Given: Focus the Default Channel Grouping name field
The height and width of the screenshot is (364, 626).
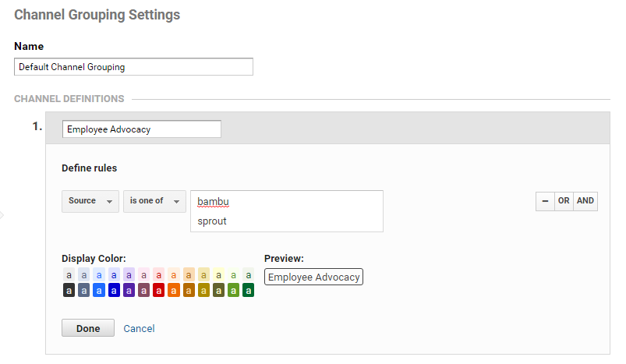Looking at the screenshot, I should 133,67.
